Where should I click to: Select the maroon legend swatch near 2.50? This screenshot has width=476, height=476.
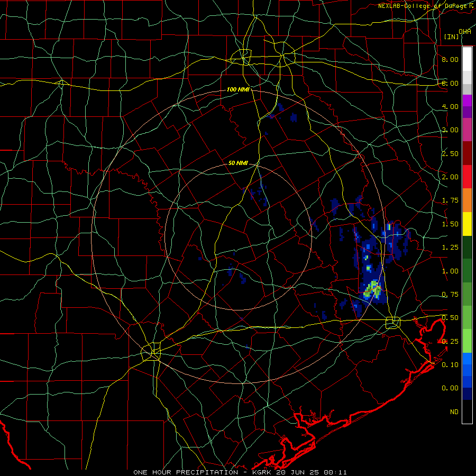pos(467,153)
